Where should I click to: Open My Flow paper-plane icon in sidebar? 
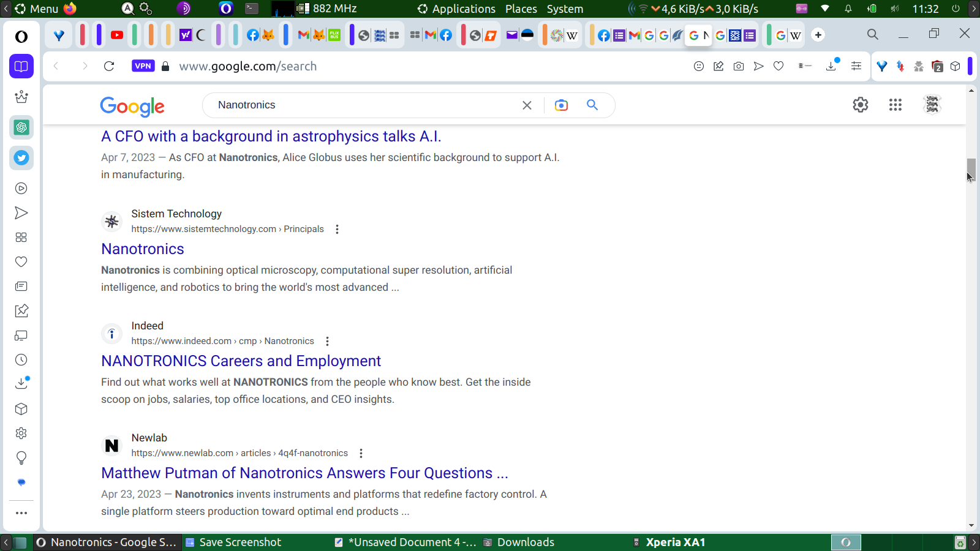(21, 213)
